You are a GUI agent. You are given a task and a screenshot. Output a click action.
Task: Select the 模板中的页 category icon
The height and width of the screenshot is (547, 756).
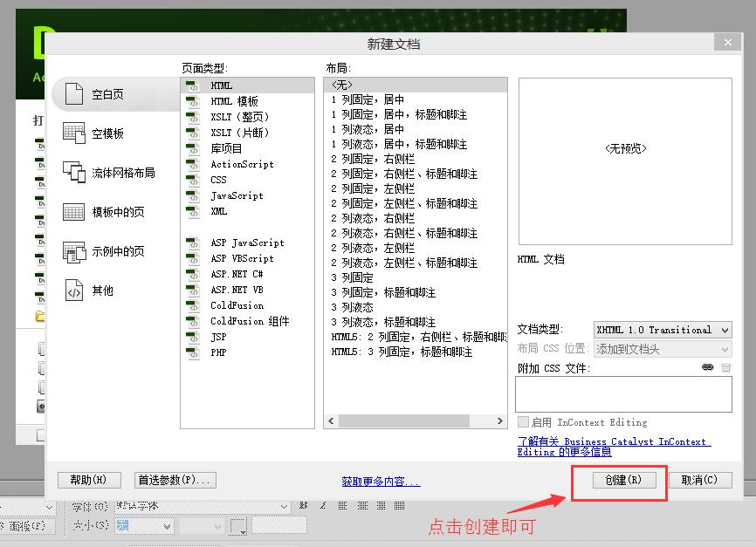[73, 211]
